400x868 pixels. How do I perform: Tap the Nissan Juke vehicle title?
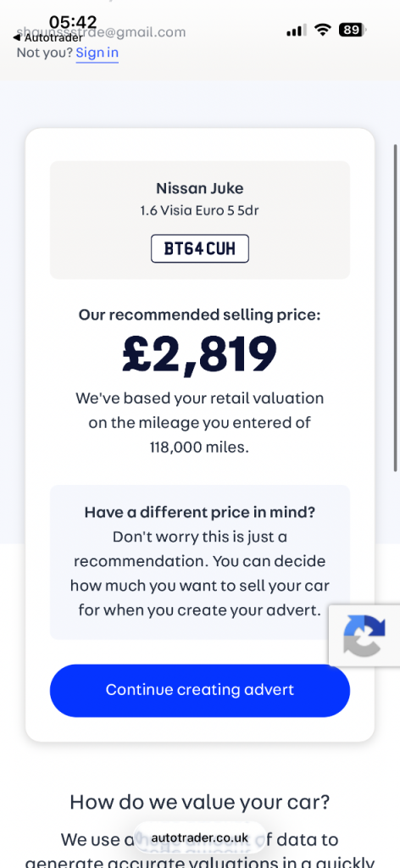[200, 188]
